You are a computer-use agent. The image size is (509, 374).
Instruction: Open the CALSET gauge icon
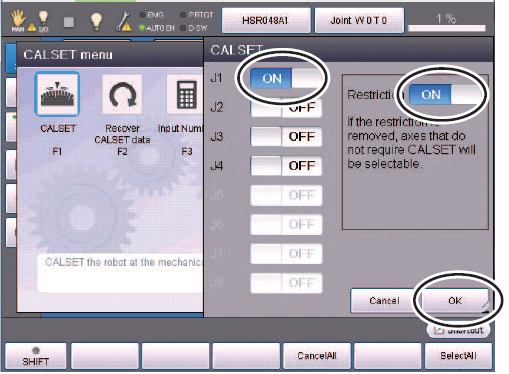(x=57, y=94)
